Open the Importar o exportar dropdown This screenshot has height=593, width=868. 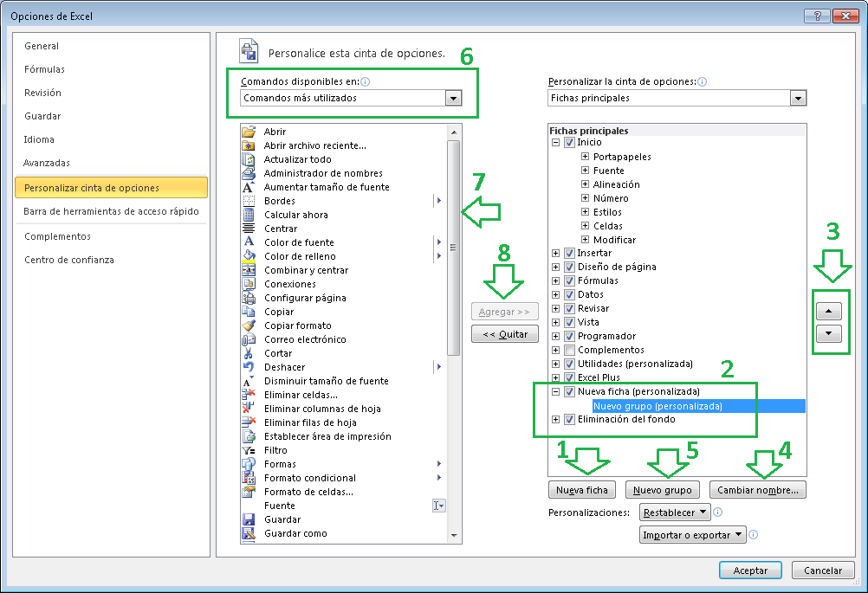tap(692, 535)
